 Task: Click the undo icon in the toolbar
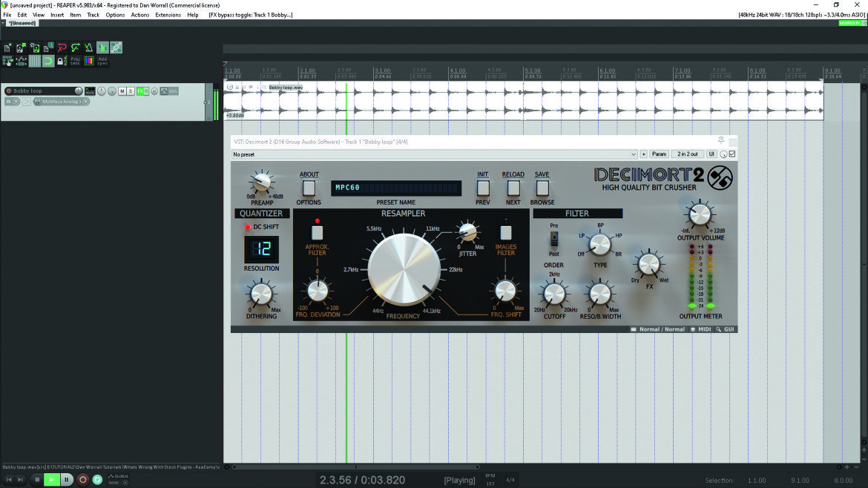[62, 47]
